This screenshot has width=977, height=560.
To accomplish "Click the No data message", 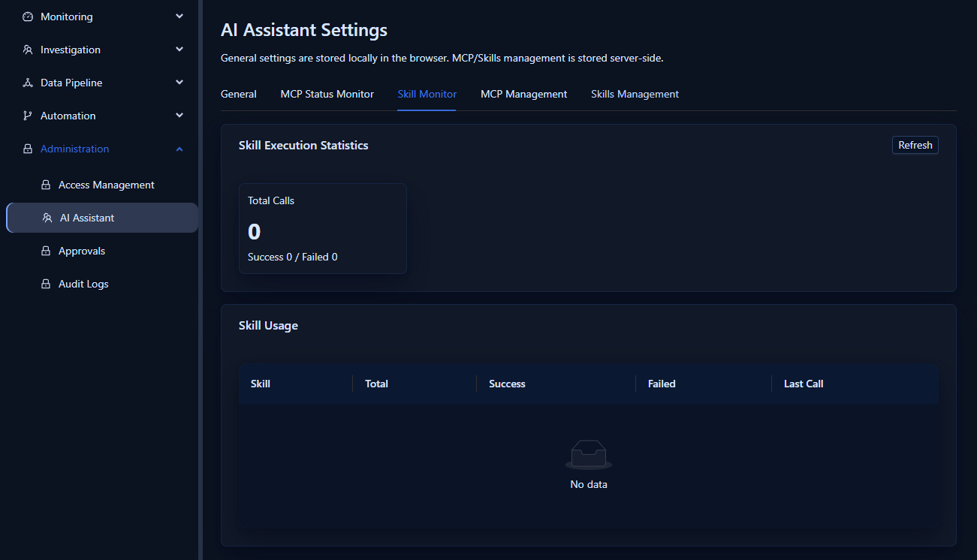I will 589,484.
